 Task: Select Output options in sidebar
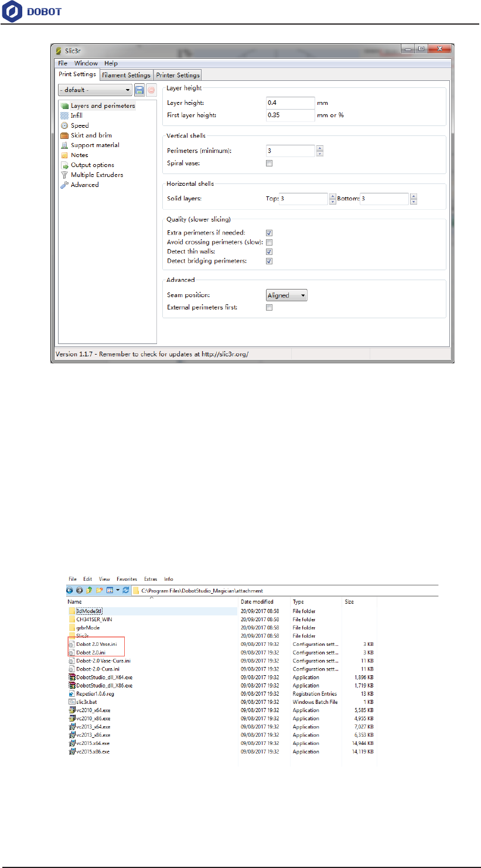point(88,165)
